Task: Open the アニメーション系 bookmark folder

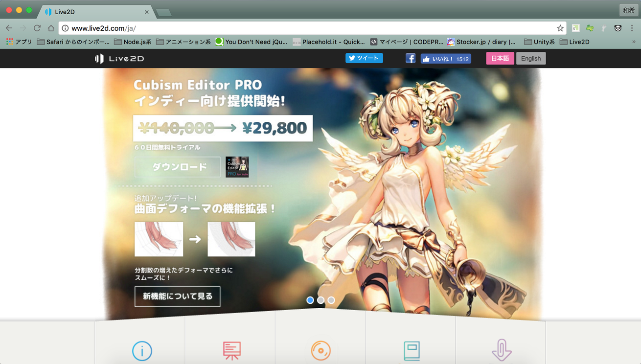Action: coord(183,42)
